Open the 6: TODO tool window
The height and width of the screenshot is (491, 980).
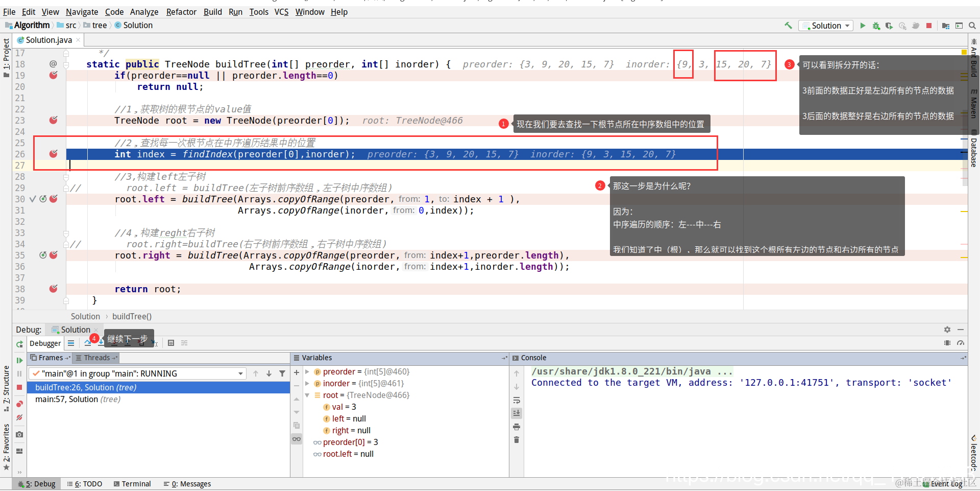click(x=85, y=484)
